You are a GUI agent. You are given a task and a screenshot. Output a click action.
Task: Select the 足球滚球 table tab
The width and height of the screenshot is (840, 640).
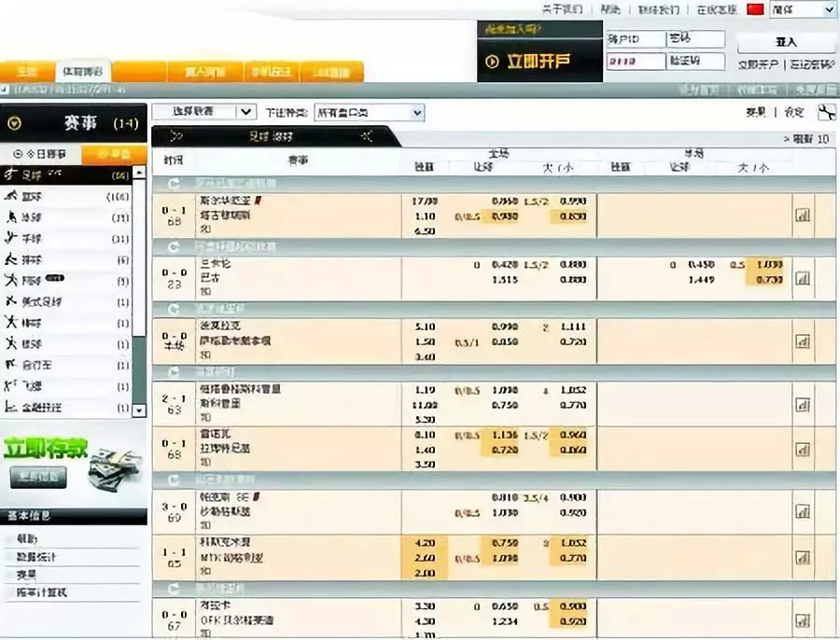tap(271, 136)
